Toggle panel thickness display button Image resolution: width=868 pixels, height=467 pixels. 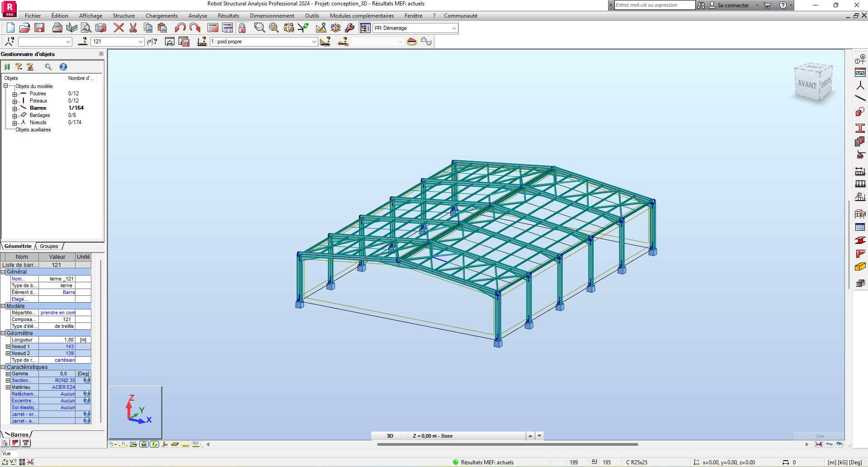point(175,444)
